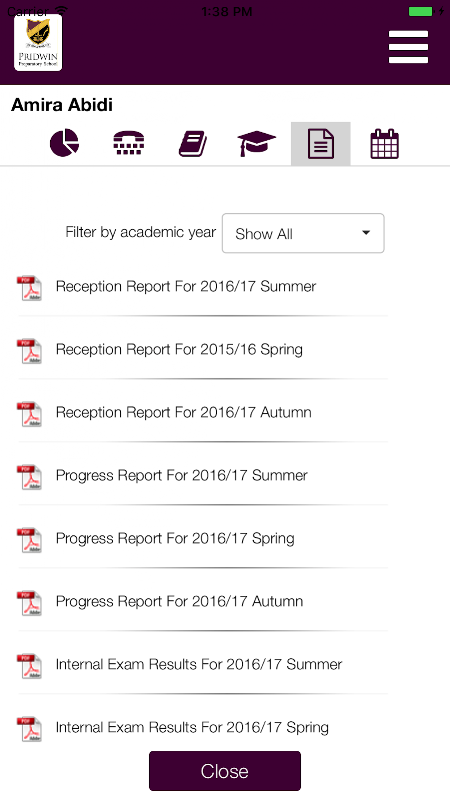Click the Close button

[x=225, y=771]
